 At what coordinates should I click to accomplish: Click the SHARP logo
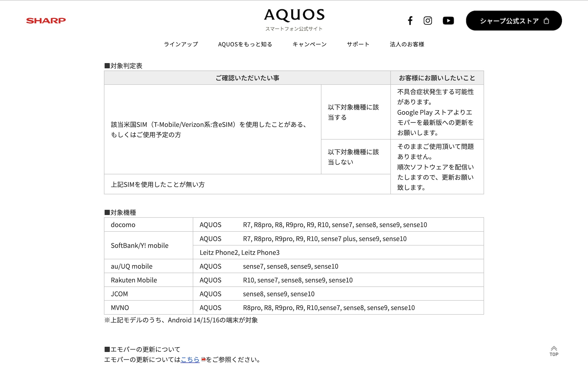(46, 20)
